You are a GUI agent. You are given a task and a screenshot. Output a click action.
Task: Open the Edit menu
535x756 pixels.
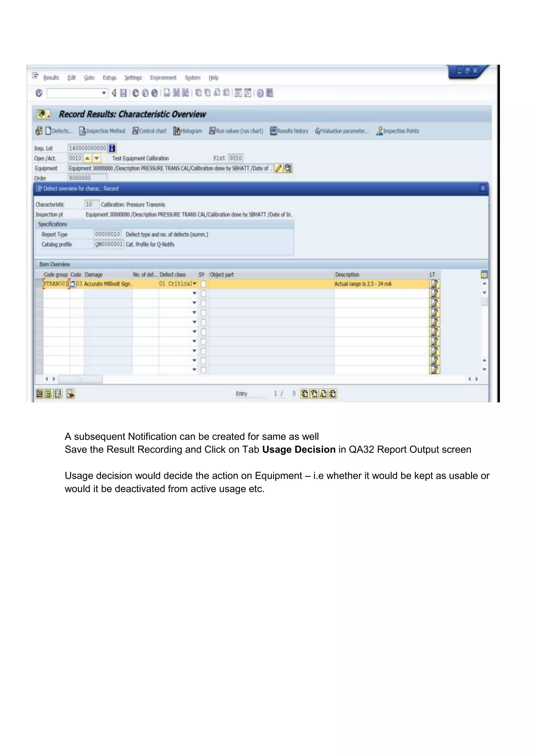tap(72, 78)
